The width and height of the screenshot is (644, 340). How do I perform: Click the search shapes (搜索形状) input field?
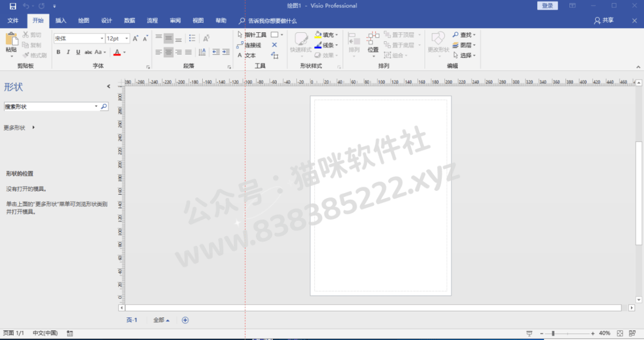(49, 106)
